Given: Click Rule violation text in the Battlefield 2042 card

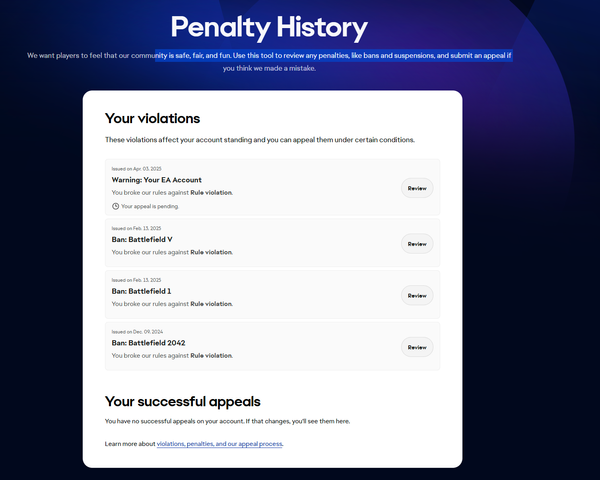Looking at the screenshot, I should [x=211, y=356].
